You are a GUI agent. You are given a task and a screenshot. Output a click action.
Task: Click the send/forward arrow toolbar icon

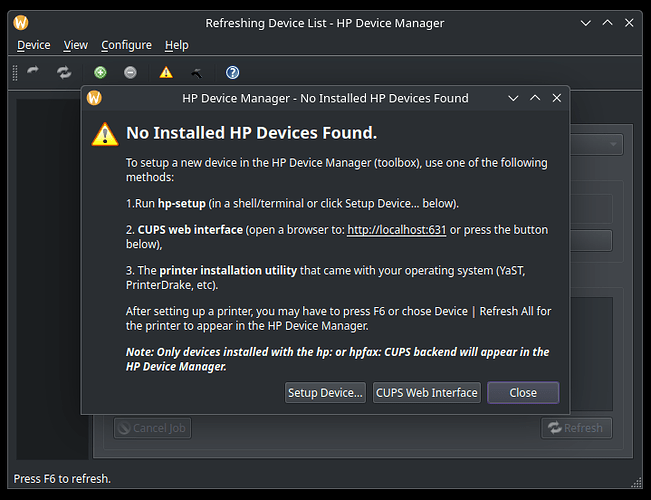point(33,72)
